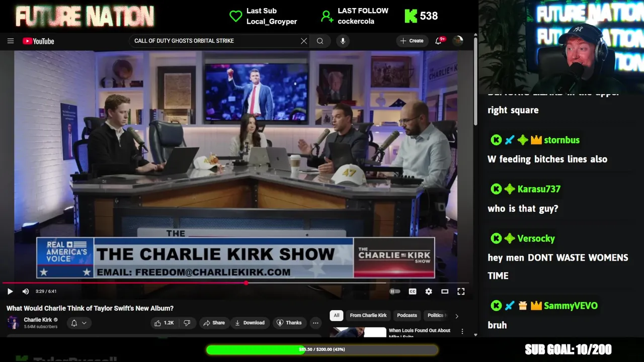644x362 pixels.
Task: Send Thanks to the creator
Action: [290, 323]
